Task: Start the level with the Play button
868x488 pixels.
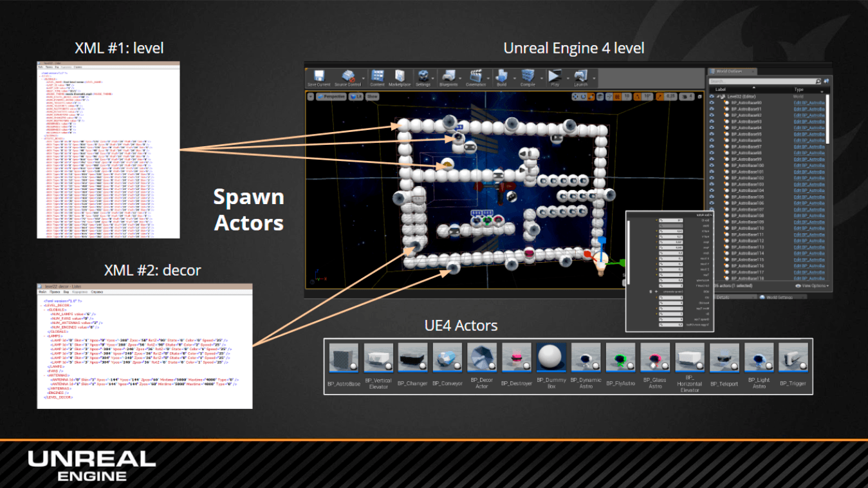Action: coord(554,75)
